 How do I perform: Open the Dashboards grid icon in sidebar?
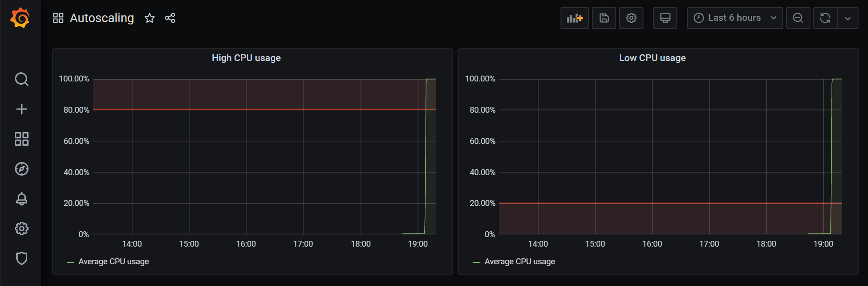click(x=21, y=139)
